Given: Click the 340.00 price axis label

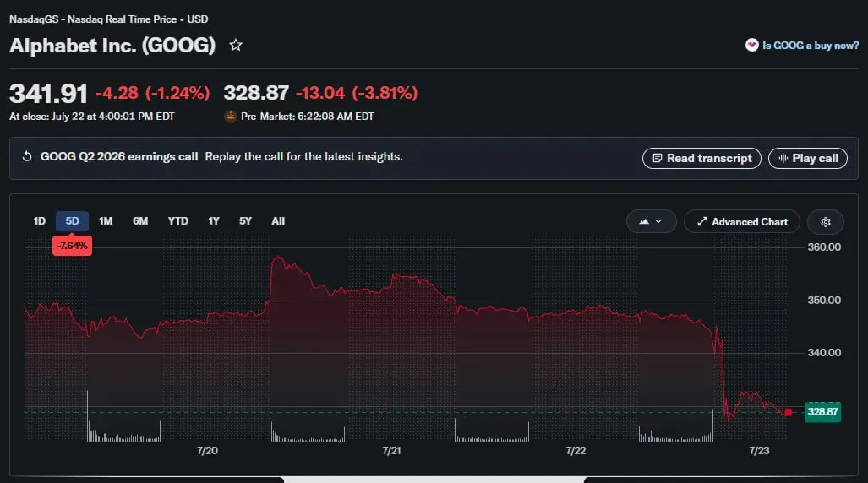Looking at the screenshot, I should click(824, 352).
